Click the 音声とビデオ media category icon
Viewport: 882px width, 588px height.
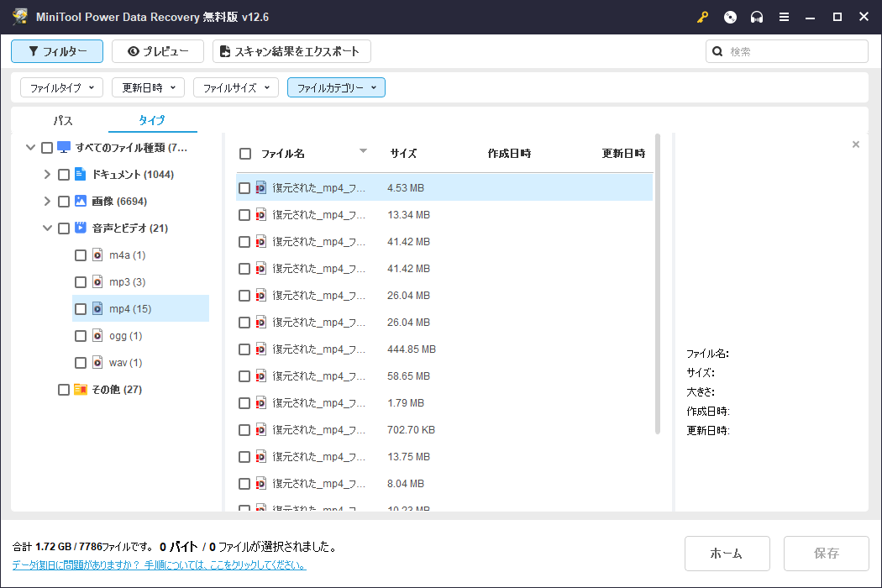(x=81, y=228)
